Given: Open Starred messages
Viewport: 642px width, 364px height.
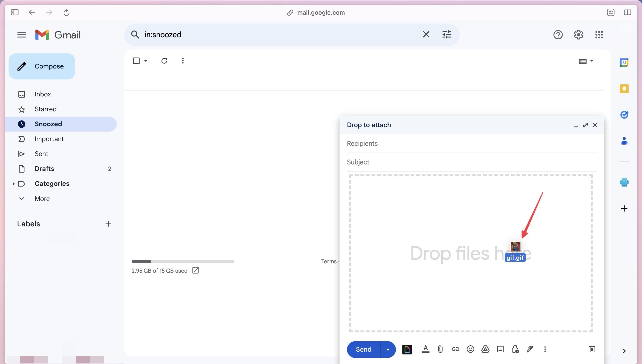Looking at the screenshot, I should pyautogui.click(x=61, y=109).
